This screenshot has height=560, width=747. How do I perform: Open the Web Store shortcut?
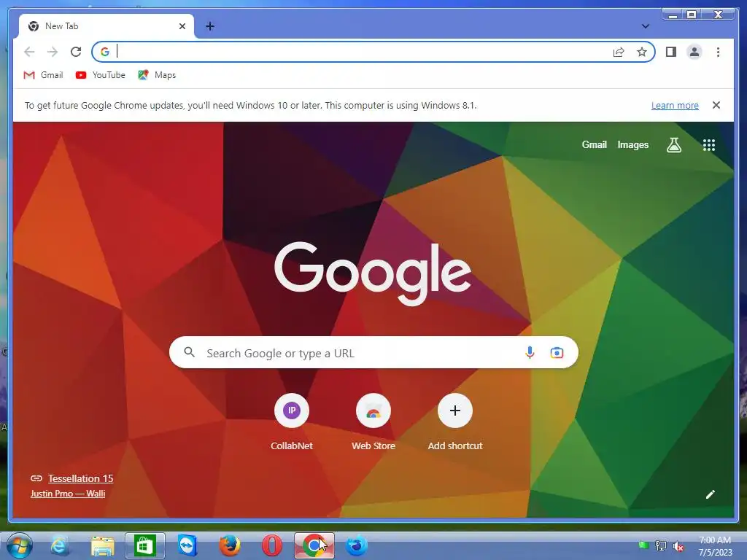[x=373, y=422]
